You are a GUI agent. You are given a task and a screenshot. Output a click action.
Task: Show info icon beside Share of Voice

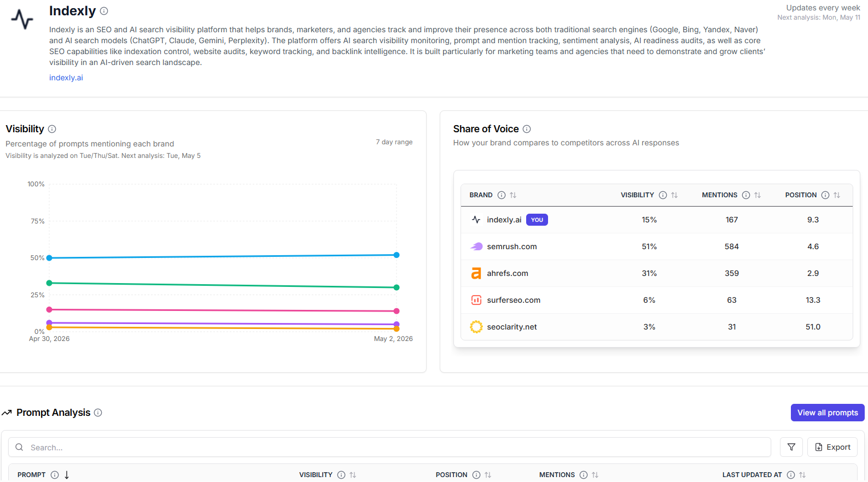[x=527, y=129]
